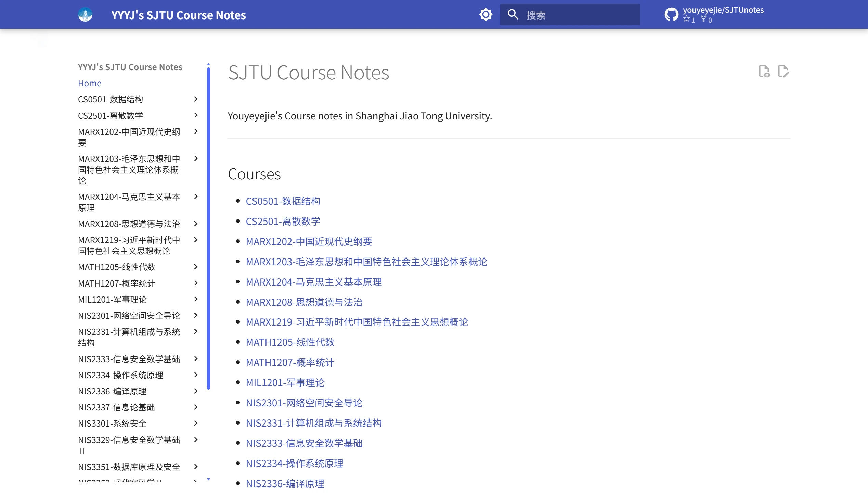Open MATH1205-线性代数 course link
The height and width of the screenshot is (493, 868).
pos(290,342)
